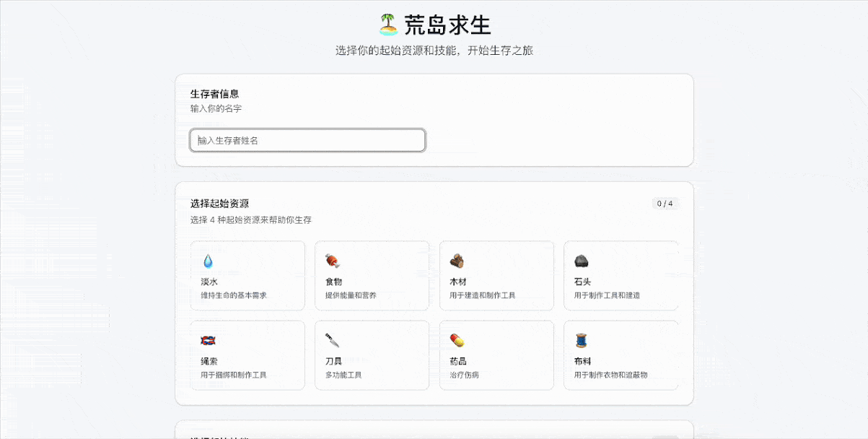Viewport: 868px width, 439px height.
Task: Click the 生存者信息 heading
Action: (215, 94)
